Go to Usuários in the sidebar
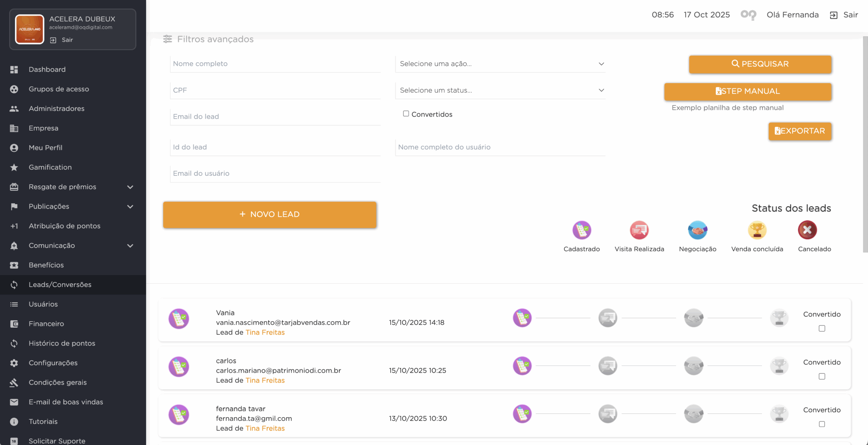Image resolution: width=868 pixels, height=445 pixels. coord(43,304)
